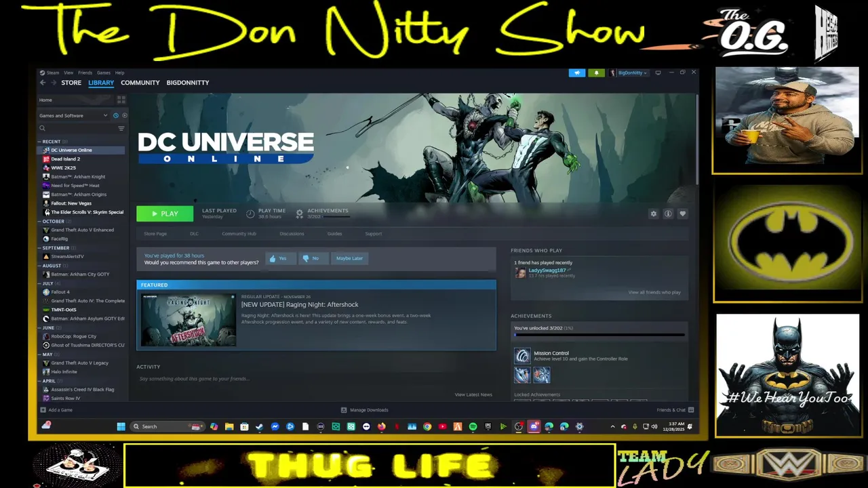The width and height of the screenshot is (868, 488).
Task: Click View all friends who play
Action: (654, 293)
